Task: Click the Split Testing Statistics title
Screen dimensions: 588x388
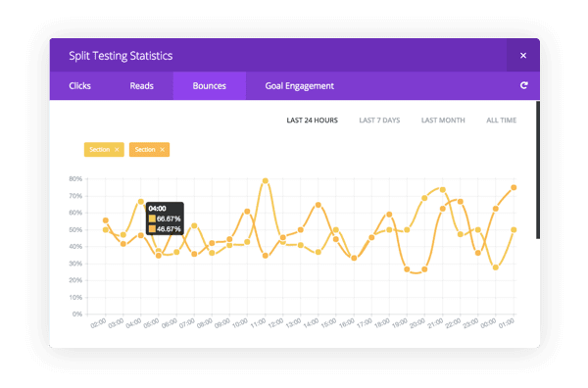Action: 121,56
